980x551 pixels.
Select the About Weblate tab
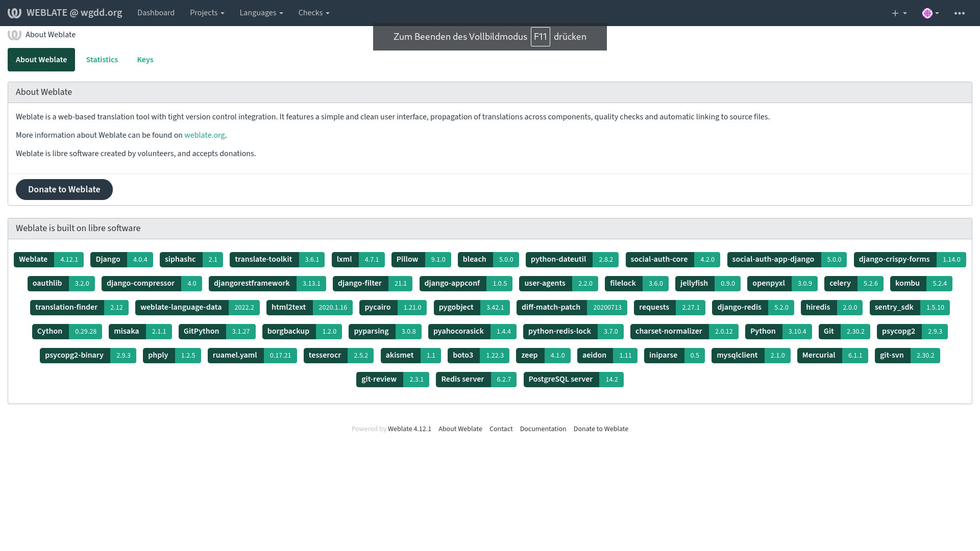click(x=41, y=60)
